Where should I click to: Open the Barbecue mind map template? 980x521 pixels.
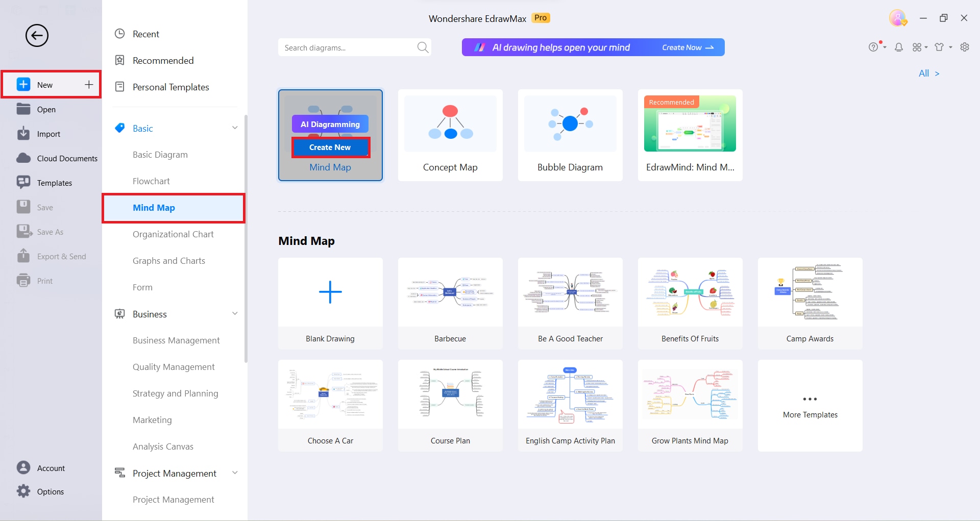tap(450, 304)
